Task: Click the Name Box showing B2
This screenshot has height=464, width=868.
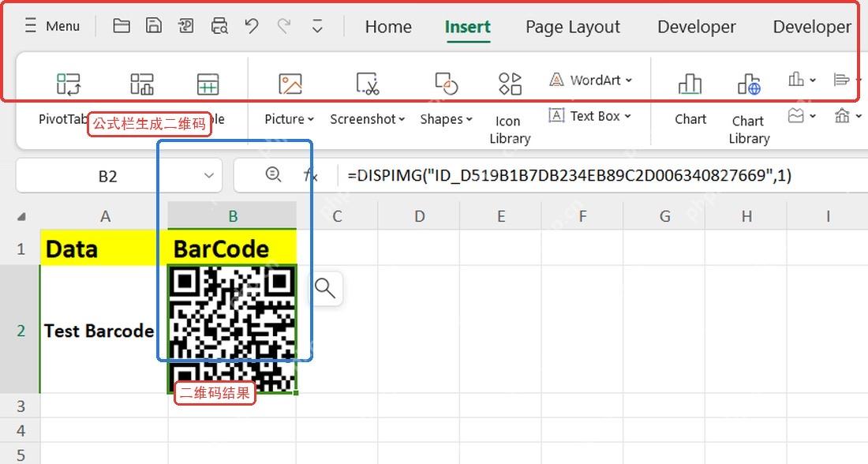Action: (107, 176)
